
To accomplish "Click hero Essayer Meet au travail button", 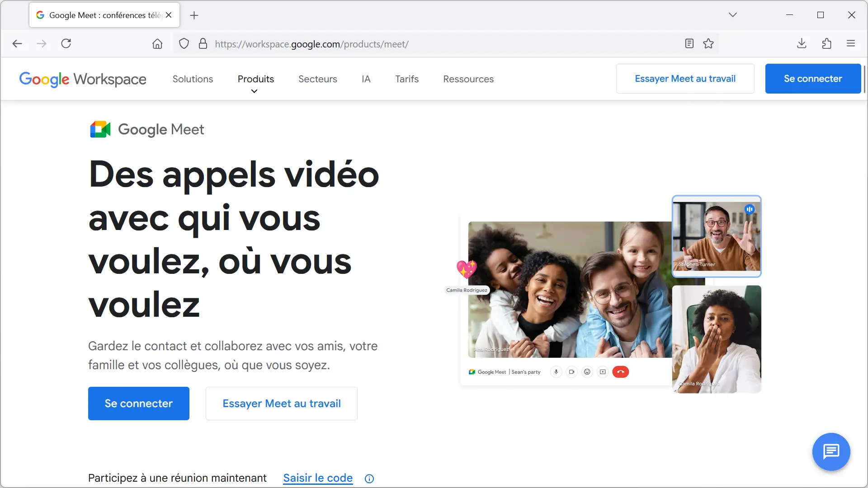I will [x=282, y=404].
